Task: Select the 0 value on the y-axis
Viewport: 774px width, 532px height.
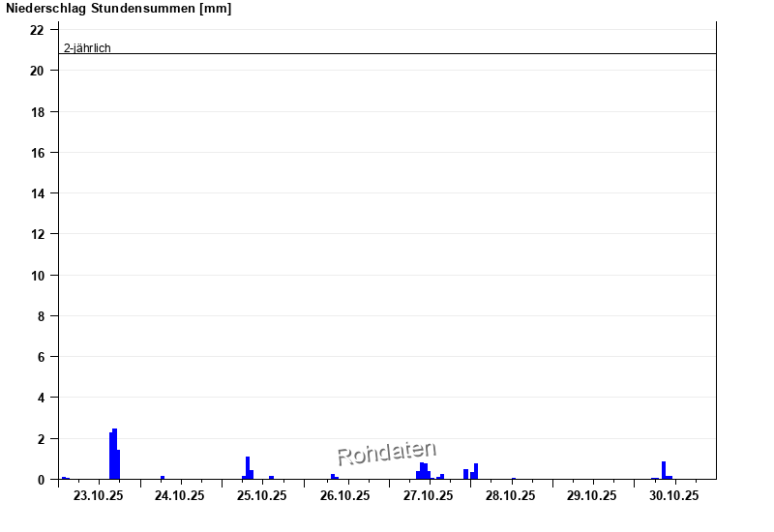Action: [x=41, y=480]
